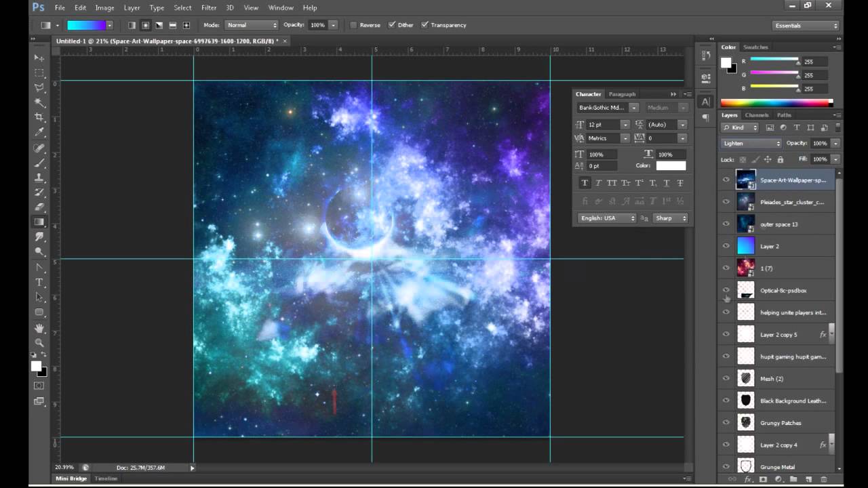868x488 pixels.
Task: Click the red R color slider
Action: [774, 61]
